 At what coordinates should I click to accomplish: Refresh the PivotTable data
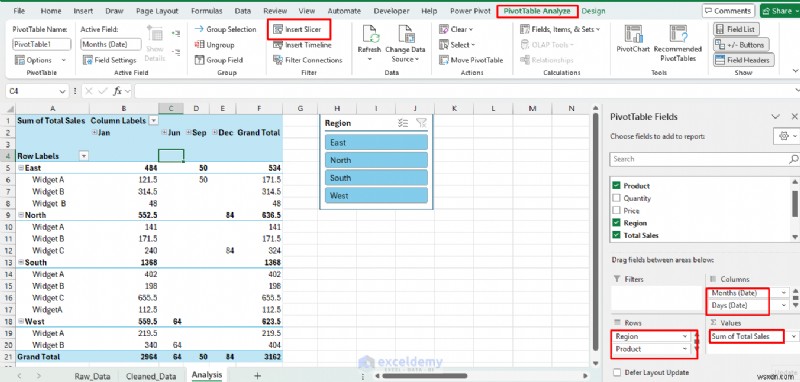point(369,43)
